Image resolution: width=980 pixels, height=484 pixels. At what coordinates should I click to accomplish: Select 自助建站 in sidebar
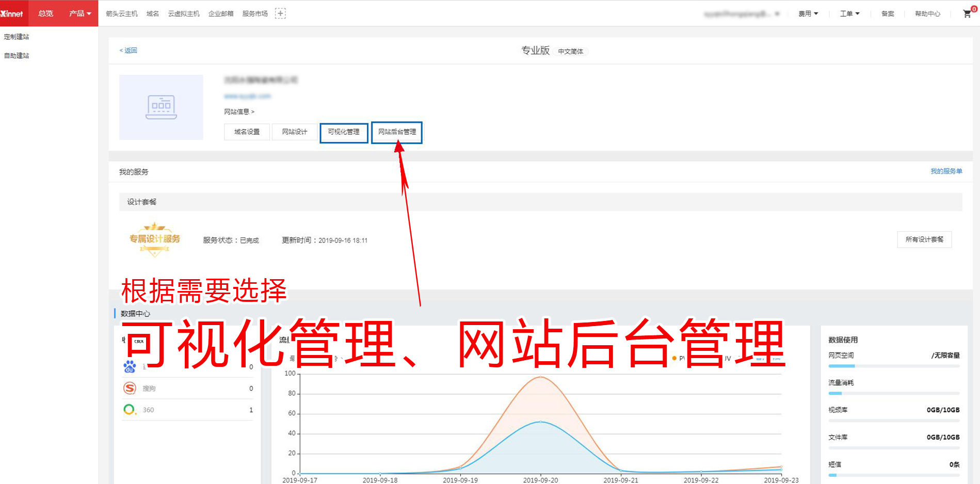pyautogui.click(x=17, y=56)
